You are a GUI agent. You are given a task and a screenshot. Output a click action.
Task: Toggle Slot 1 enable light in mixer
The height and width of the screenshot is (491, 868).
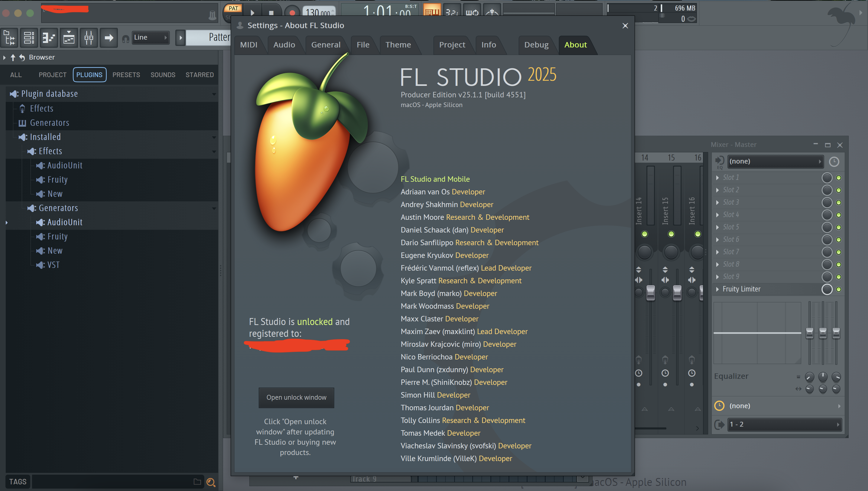(x=839, y=178)
